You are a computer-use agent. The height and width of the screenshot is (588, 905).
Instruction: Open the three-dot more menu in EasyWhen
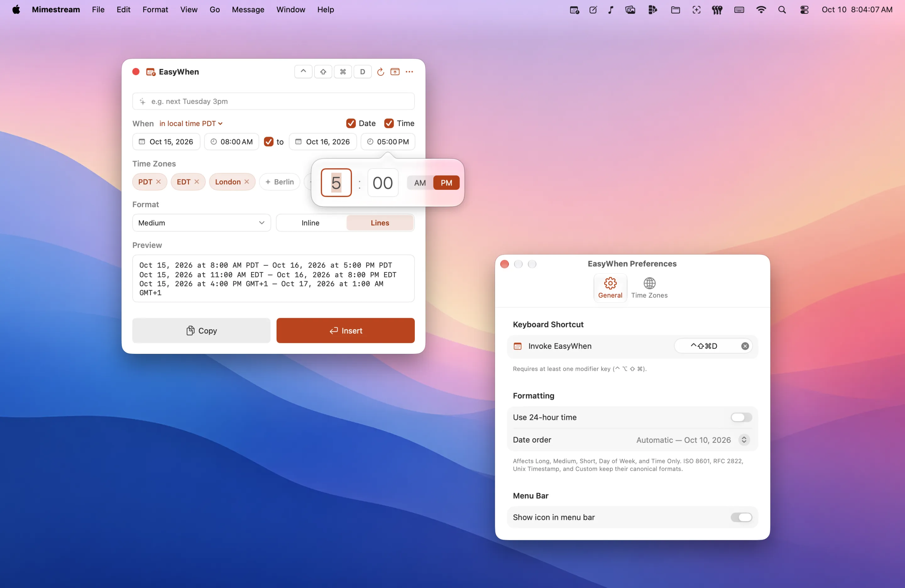[409, 72]
